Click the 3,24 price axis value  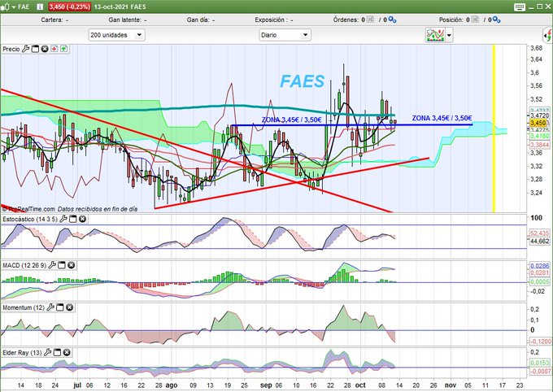[537, 193]
